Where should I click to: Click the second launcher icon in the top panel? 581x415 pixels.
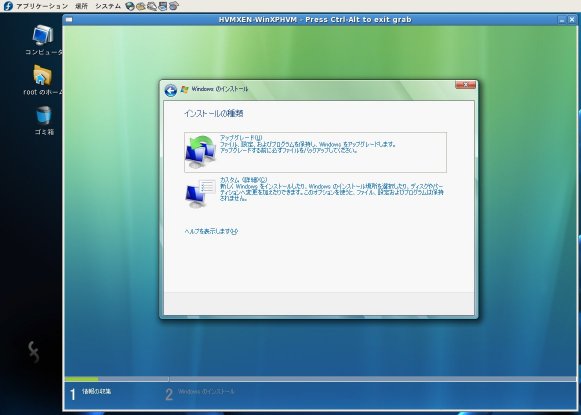coord(140,6)
